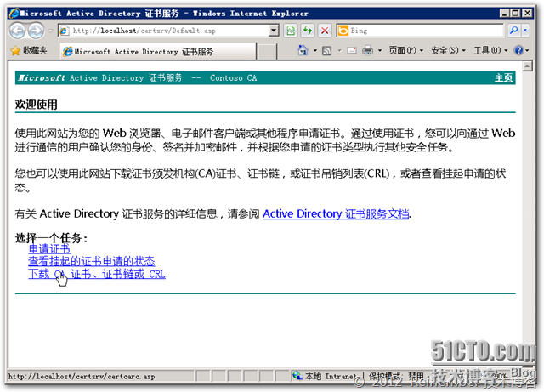This screenshot has height=392, width=544.
Task: Click 下载 CA 证书、证书链或 CRL link
Action: coord(97,274)
